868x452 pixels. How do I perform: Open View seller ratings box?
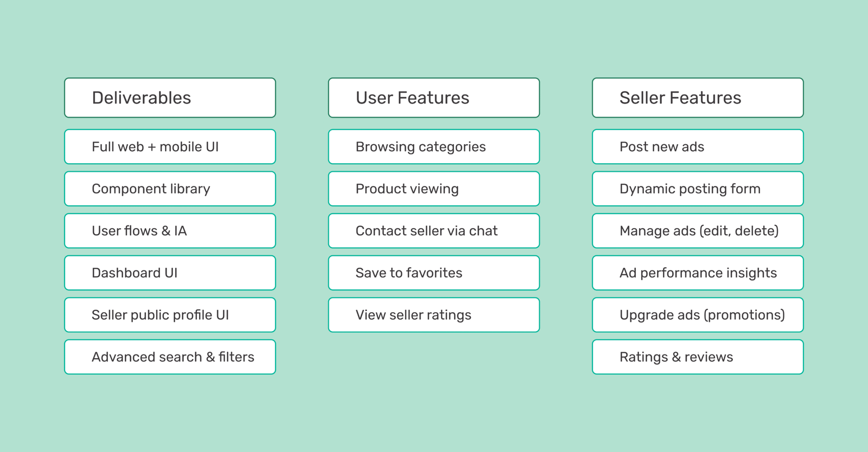pyautogui.click(x=433, y=315)
